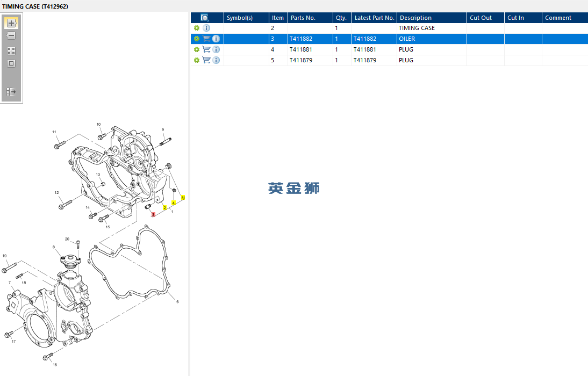This screenshot has height=376, width=588.
Task: Sort by the Description column header
Action: pyautogui.click(x=432, y=18)
